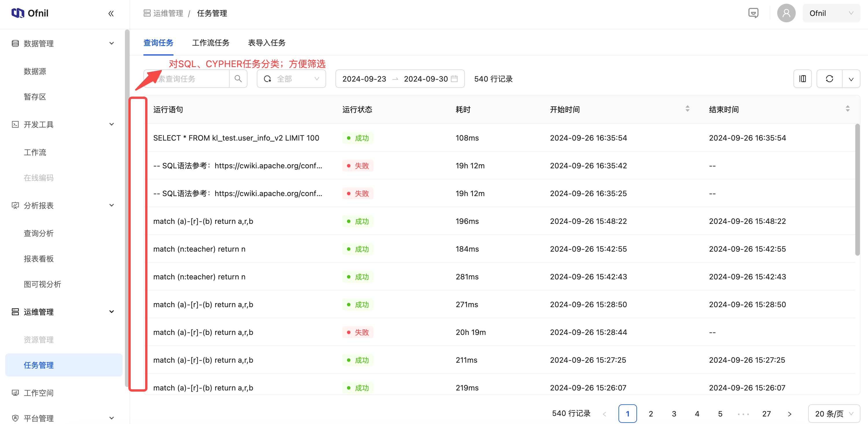Image resolution: width=868 pixels, height=424 pixels.
Task: Click the 平台管理 shield icon
Action: pos(15,418)
